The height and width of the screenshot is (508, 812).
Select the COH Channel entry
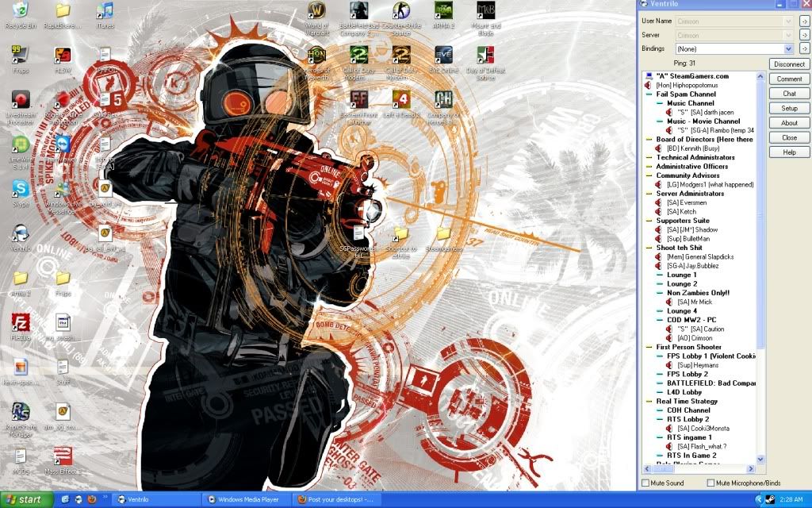(x=688, y=410)
